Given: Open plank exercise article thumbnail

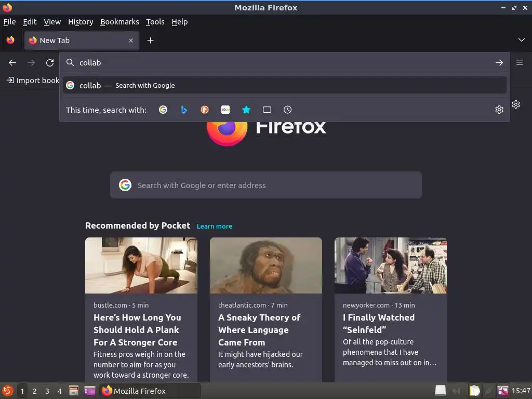Looking at the screenshot, I should click(x=141, y=265).
